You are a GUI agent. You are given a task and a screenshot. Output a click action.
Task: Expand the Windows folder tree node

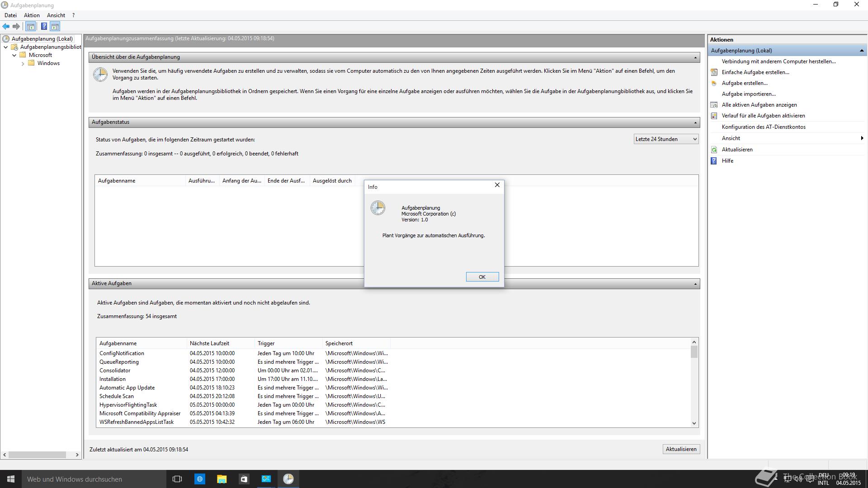tap(23, 64)
